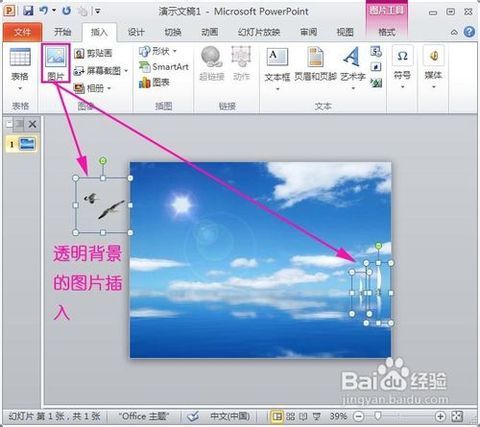Start slide show from status bar

tap(316, 416)
